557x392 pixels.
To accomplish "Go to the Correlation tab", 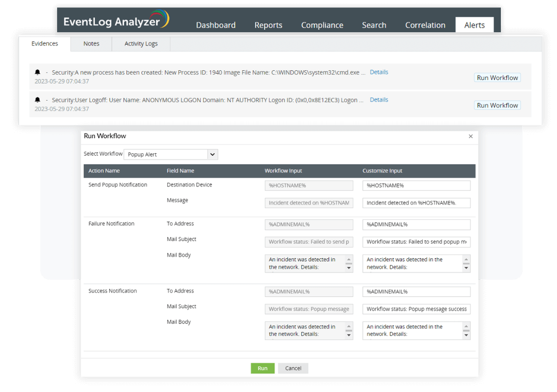I will (425, 25).
